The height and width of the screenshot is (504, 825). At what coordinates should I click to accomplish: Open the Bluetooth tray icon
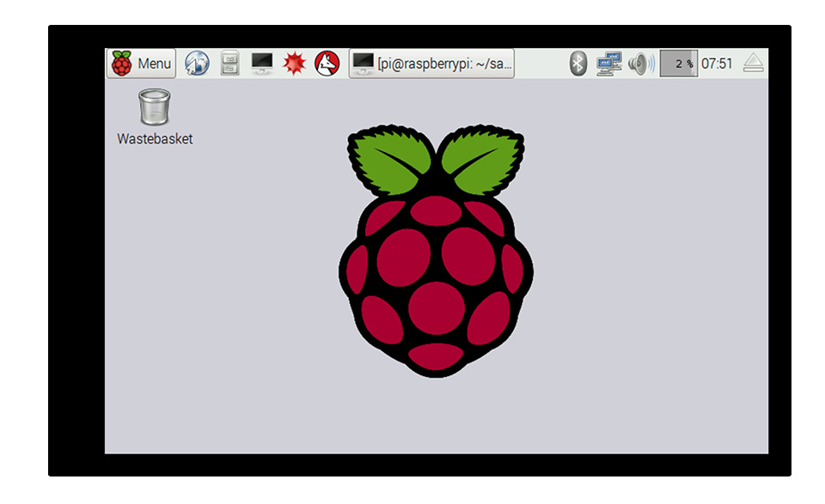[577, 64]
